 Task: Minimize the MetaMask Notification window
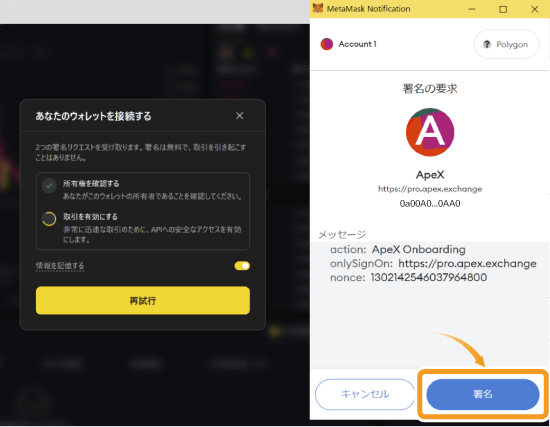point(472,9)
